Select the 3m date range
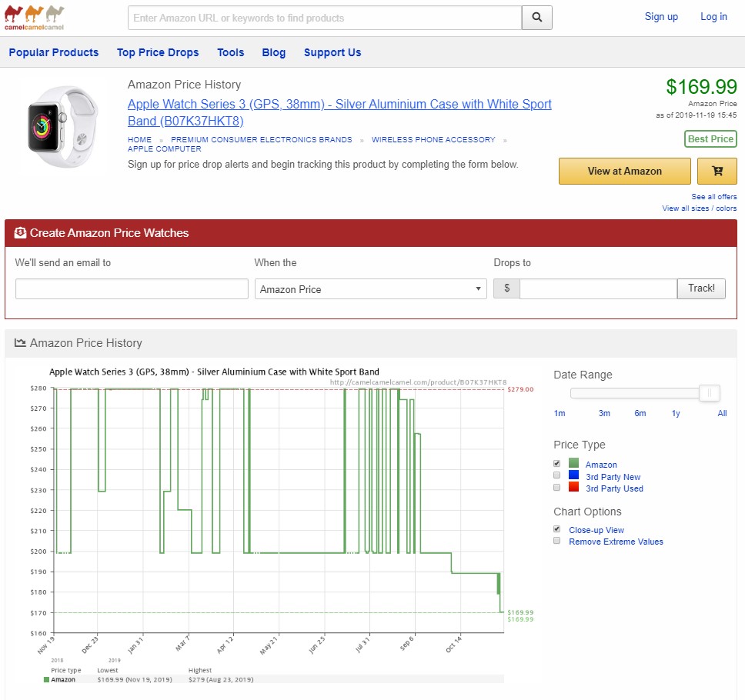745x700 pixels. point(604,413)
